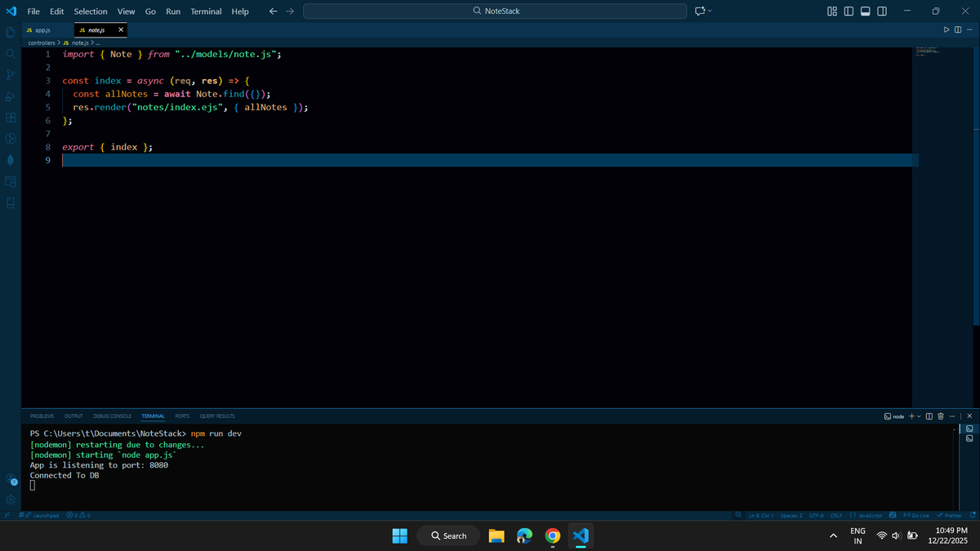Open Copilot status icon in status bar
Image resolution: width=980 pixels, height=551 pixels.
click(893, 515)
